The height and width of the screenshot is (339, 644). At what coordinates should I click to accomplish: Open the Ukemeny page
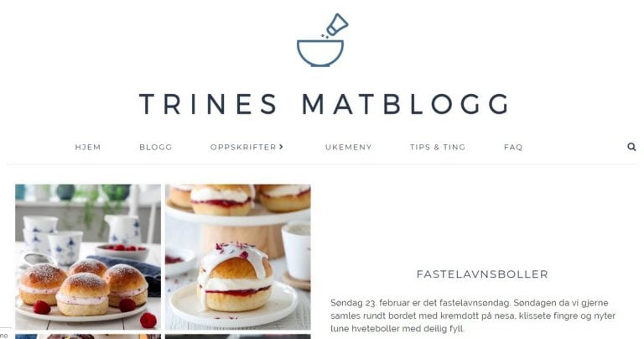[x=348, y=147]
